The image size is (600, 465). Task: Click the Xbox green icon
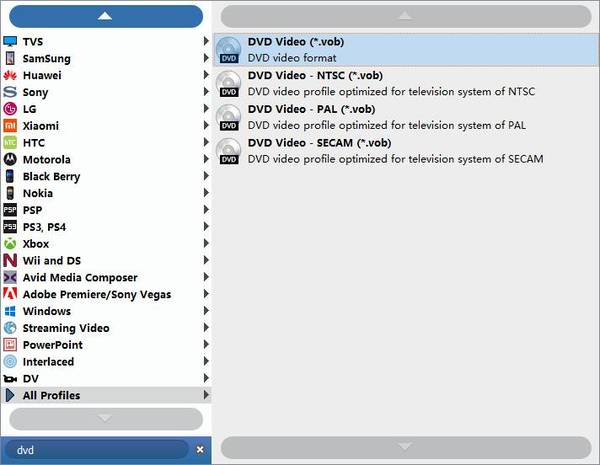pos(10,243)
